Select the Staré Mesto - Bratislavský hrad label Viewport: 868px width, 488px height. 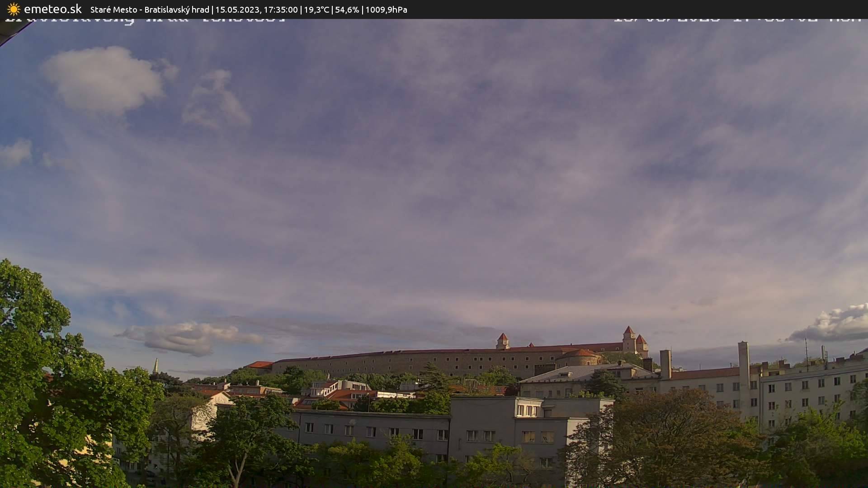[149, 9]
